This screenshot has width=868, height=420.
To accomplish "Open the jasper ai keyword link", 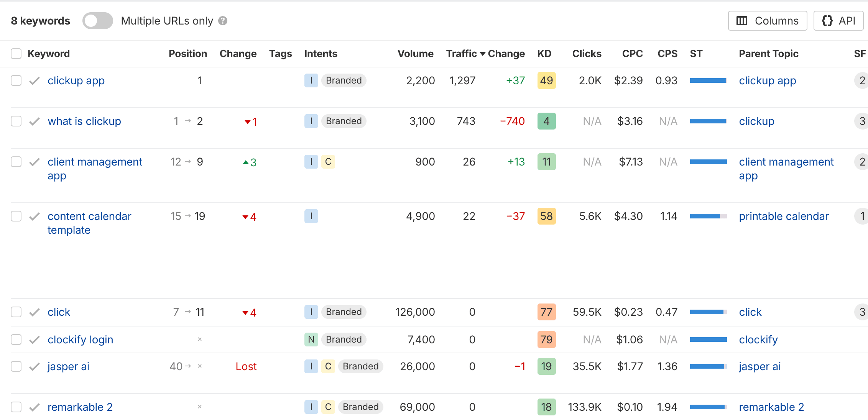I will click(68, 366).
